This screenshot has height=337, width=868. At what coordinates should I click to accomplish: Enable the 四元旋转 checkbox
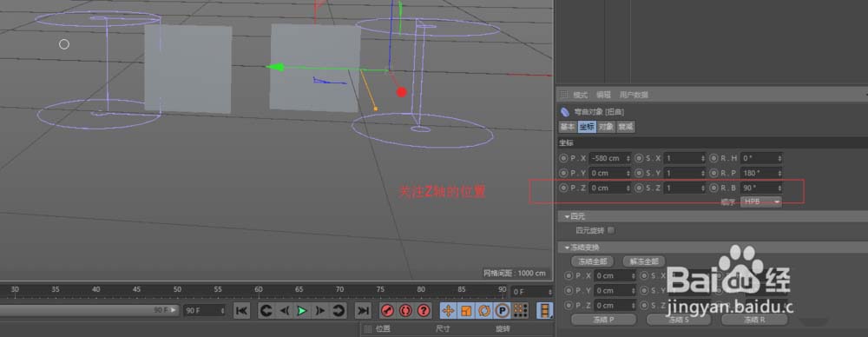pos(611,230)
